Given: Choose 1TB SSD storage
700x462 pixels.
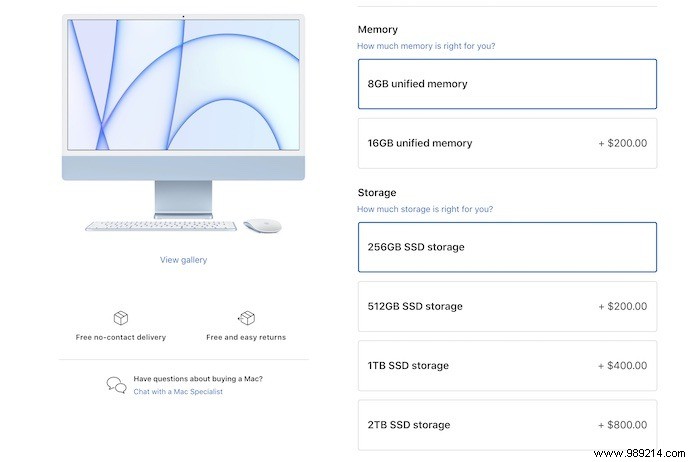Looking at the screenshot, I should pos(507,366).
